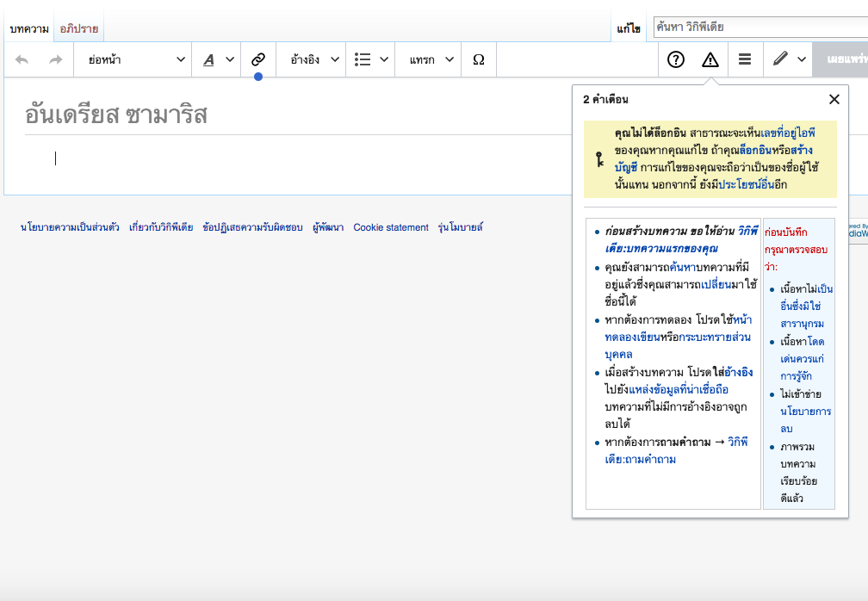Open the แทรก insert dropdown
The height and width of the screenshot is (601, 868).
pos(429,59)
